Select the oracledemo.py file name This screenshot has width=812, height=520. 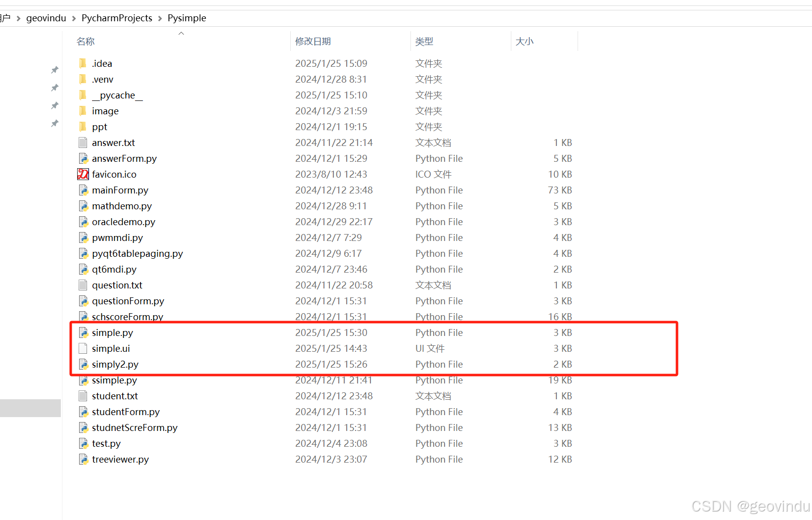(x=124, y=222)
